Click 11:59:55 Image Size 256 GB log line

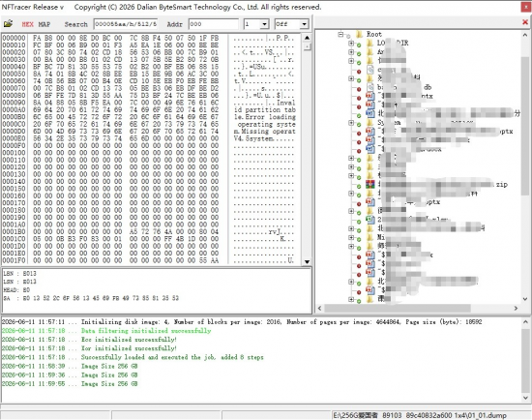pyautogui.click(x=70, y=383)
